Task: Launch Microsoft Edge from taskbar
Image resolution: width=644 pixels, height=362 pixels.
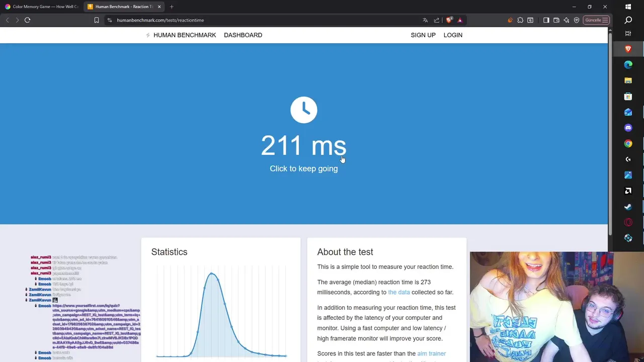Action: pyautogui.click(x=628, y=64)
